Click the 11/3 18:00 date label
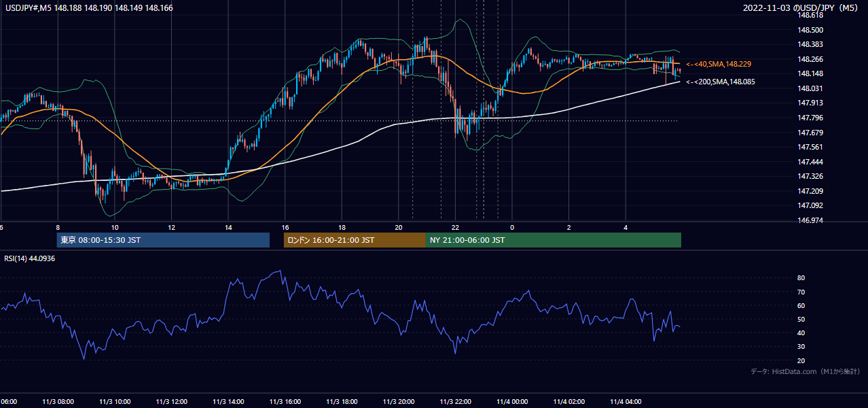This screenshot has width=868, height=408. coord(342,402)
